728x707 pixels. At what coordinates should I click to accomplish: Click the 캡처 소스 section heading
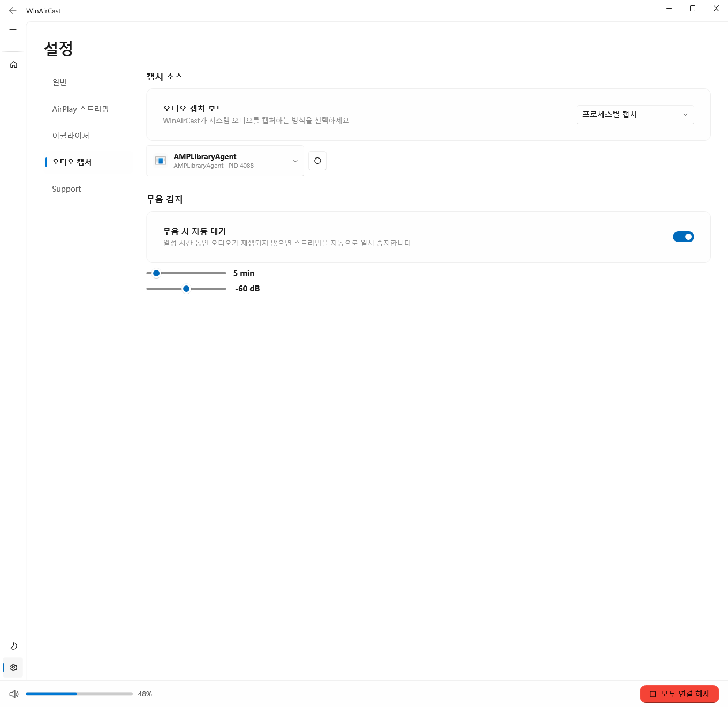165,77
